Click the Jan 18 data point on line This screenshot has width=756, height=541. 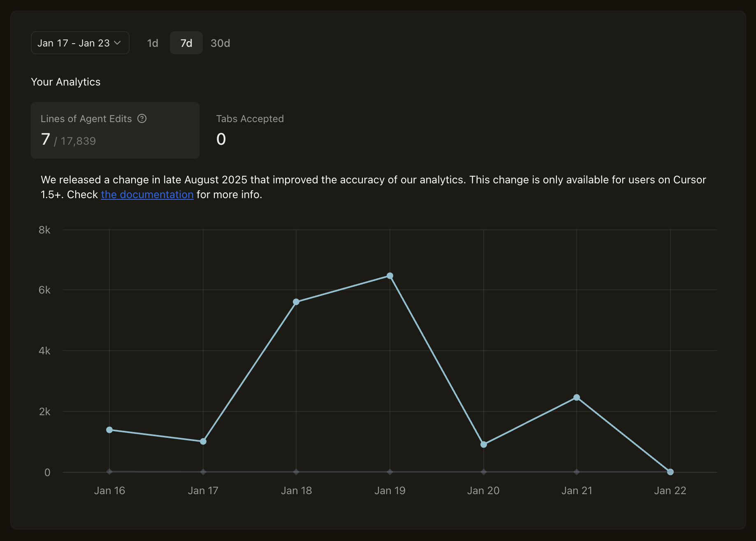pos(296,302)
